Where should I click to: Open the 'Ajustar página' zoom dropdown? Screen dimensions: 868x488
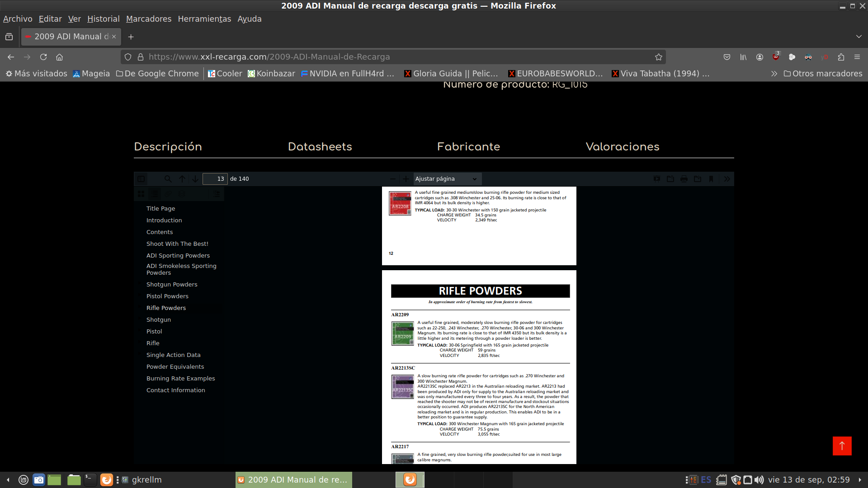(x=447, y=179)
